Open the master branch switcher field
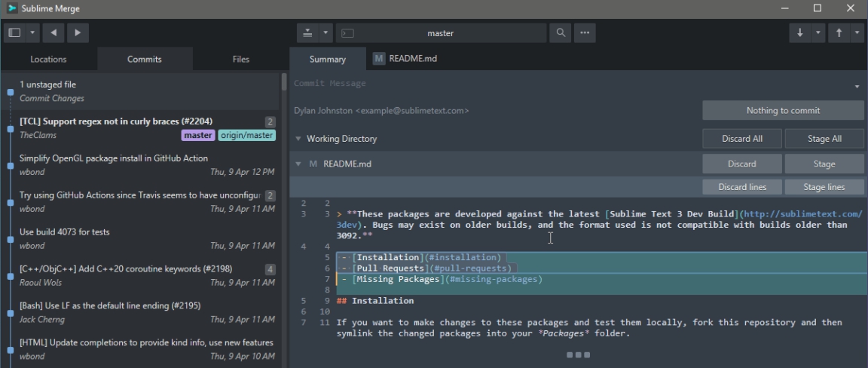The height and width of the screenshot is (368, 868). 441,33
